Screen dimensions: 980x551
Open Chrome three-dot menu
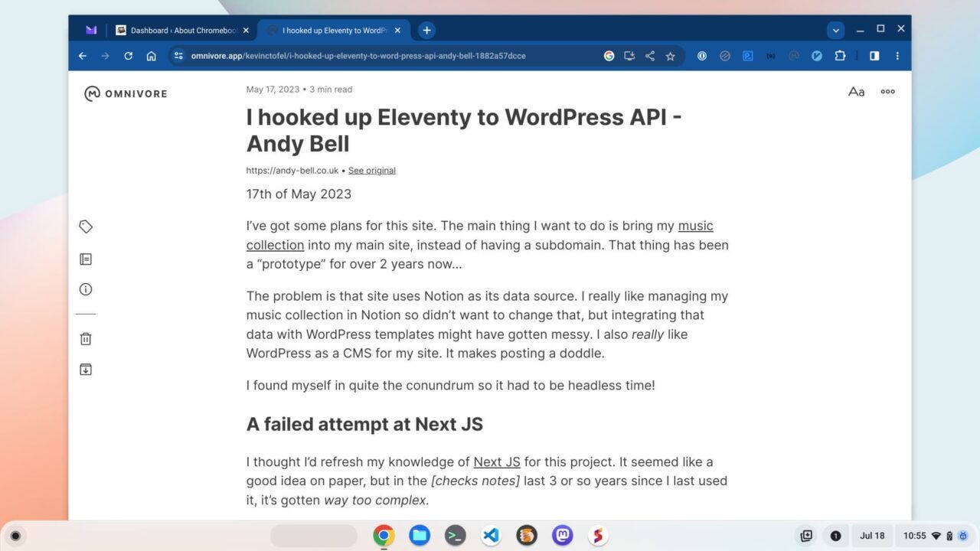coord(897,56)
